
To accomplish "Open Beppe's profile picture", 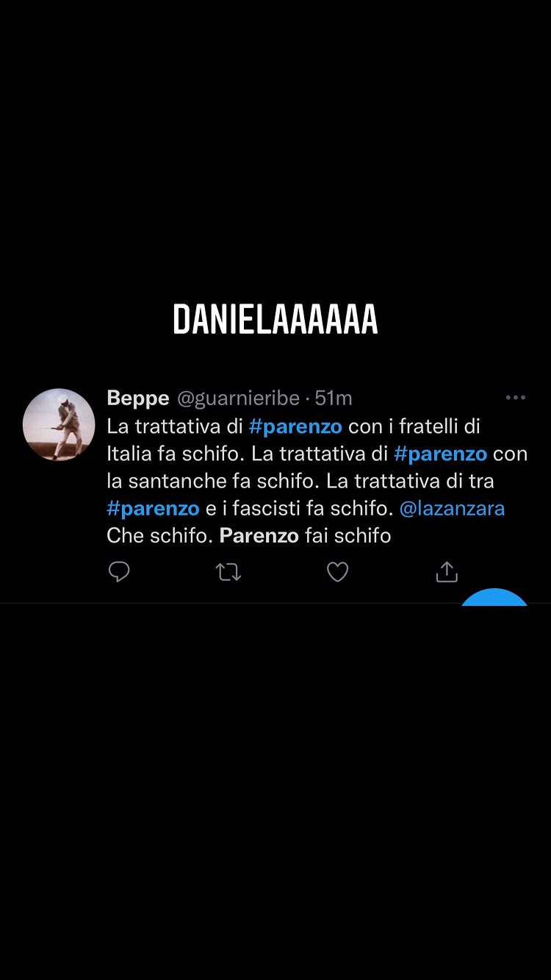I will [x=59, y=424].
